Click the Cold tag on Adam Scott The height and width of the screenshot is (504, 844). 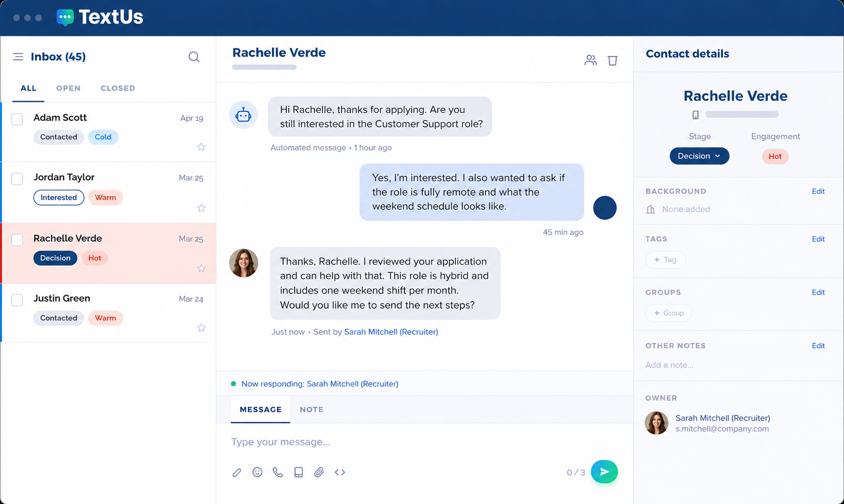tap(103, 137)
